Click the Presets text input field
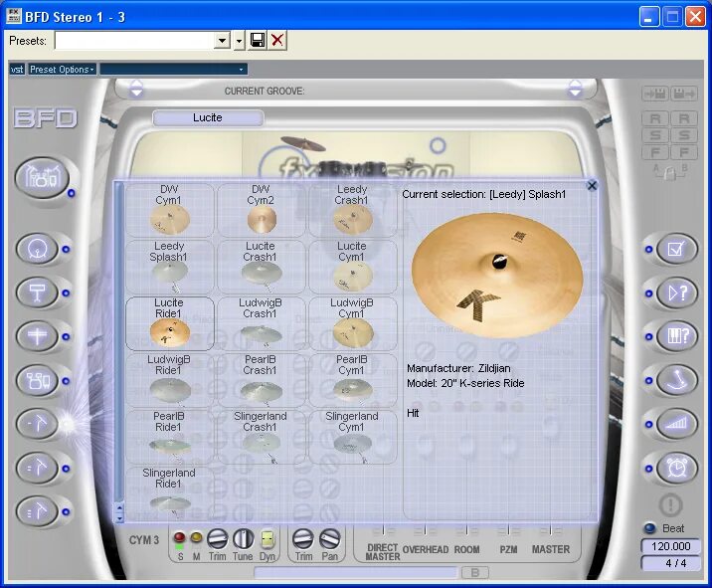 [x=134, y=41]
